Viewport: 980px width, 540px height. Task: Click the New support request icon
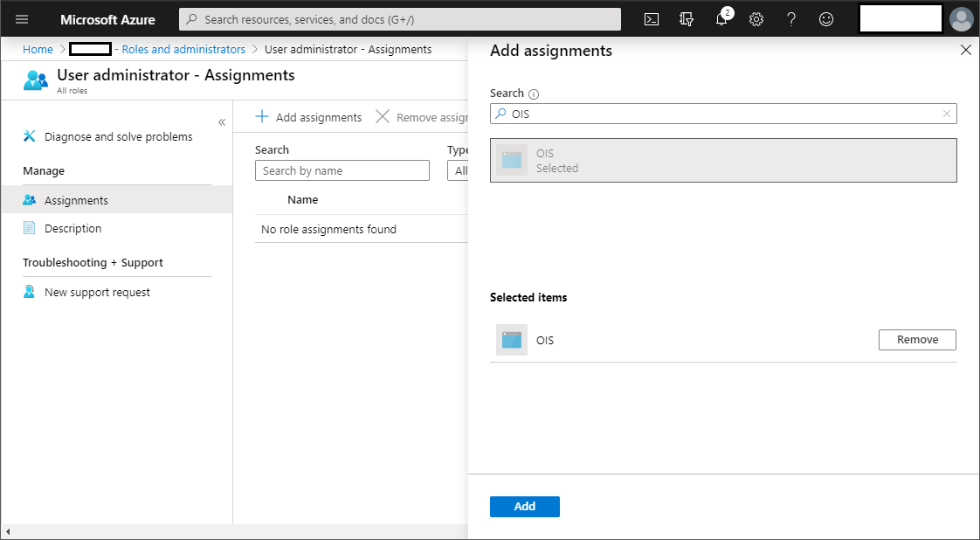coord(30,292)
